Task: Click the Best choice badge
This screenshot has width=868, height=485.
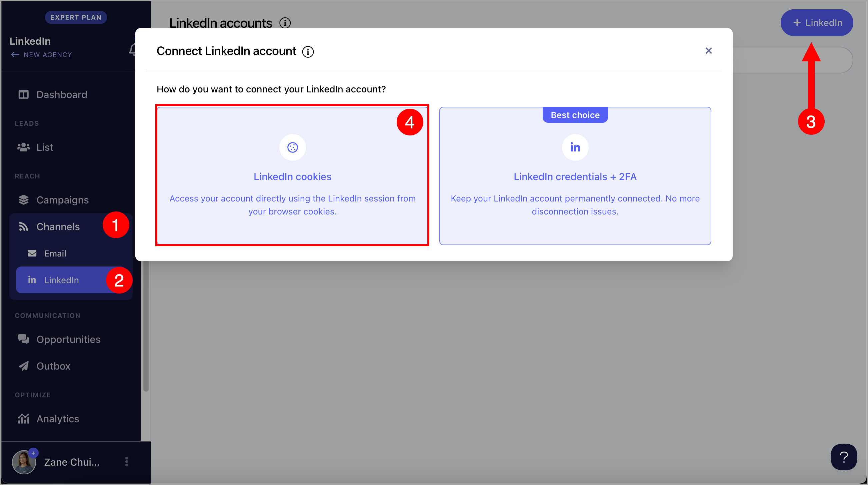Action: 575,115
